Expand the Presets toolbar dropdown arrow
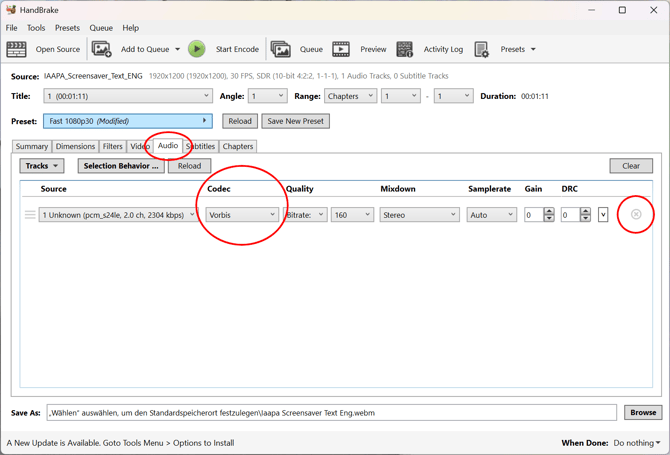670x455 pixels. coord(533,49)
